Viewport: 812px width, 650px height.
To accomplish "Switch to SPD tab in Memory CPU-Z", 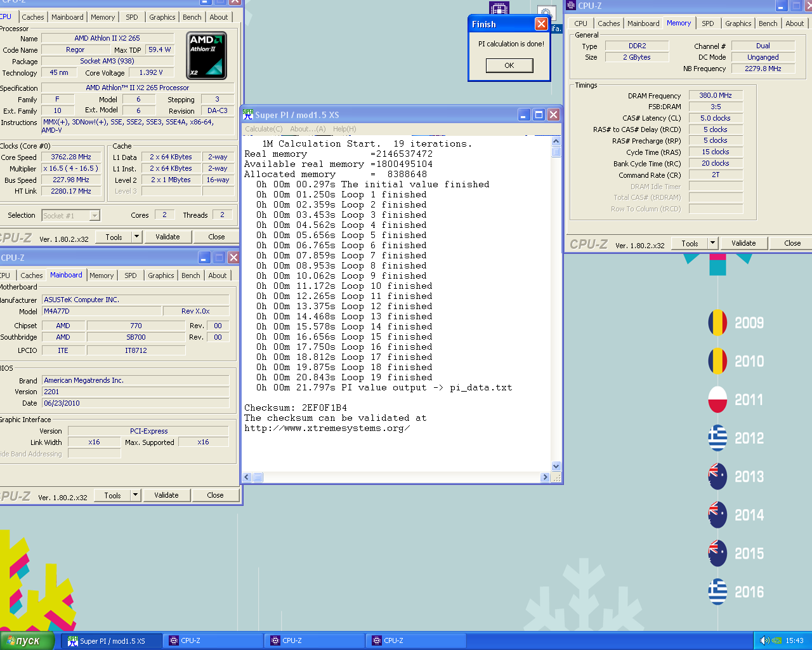I will click(708, 23).
